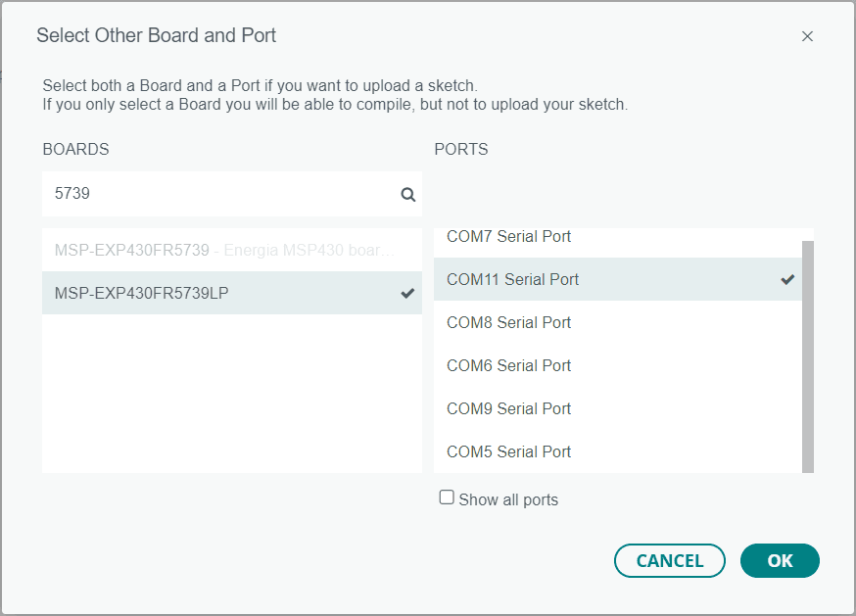This screenshot has width=856, height=616.
Task: Focus the board search field containing 5739
Action: [x=220, y=194]
